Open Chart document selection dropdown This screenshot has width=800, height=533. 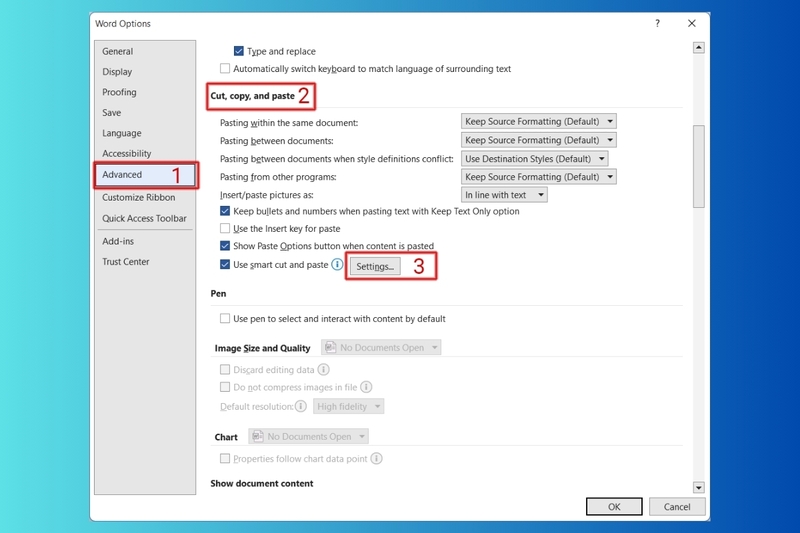coord(309,437)
